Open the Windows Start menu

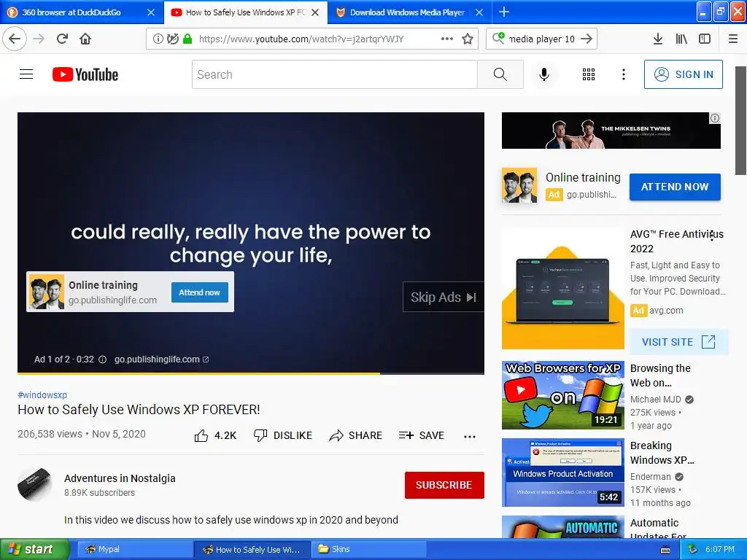point(35,549)
